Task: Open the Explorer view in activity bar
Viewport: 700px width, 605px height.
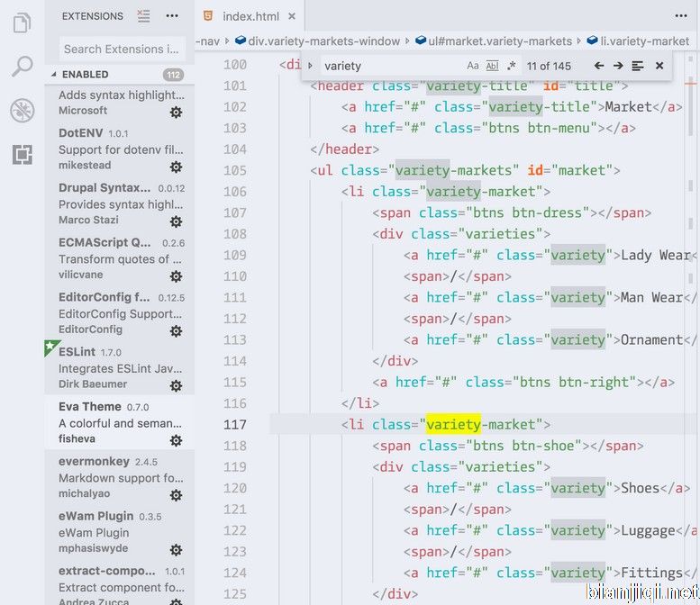Action: 22,23
